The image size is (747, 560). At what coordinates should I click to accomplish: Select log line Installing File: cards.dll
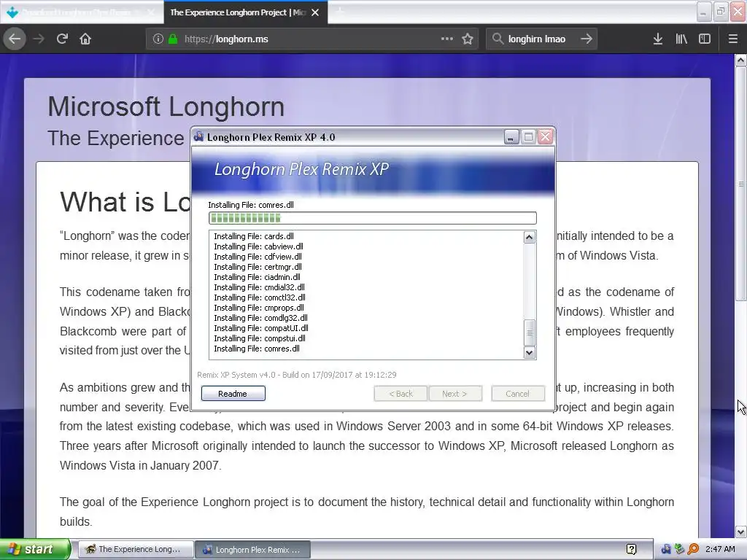point(253,236)
